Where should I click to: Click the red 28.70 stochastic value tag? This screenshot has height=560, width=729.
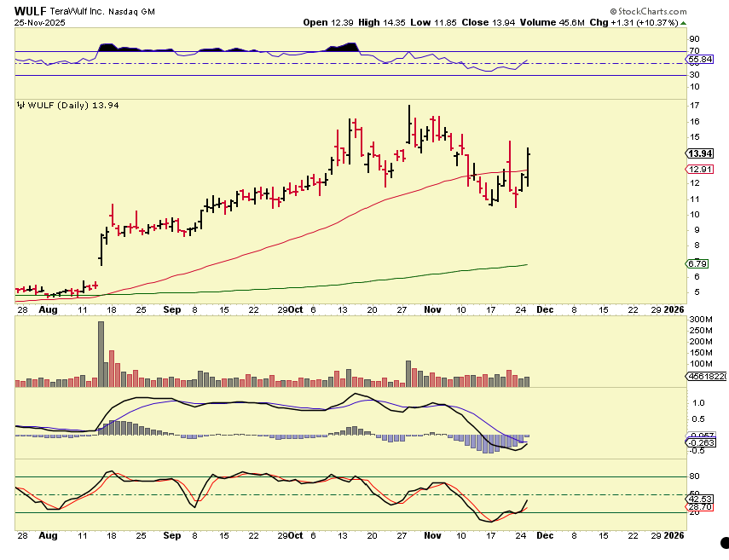(700, 507)
